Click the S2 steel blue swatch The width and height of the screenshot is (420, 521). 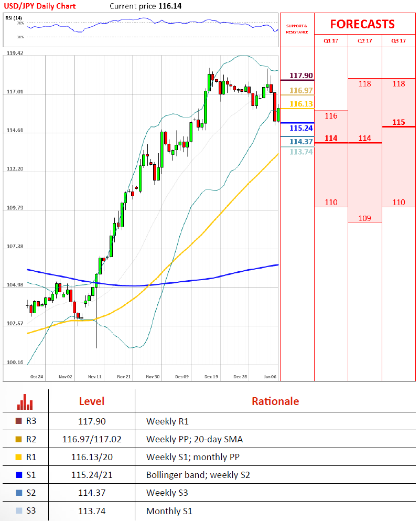[x=19, y=493]
